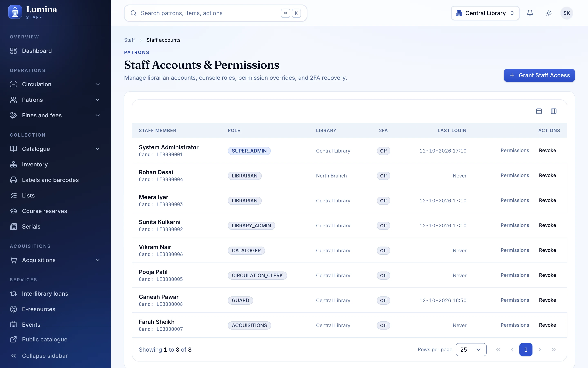
Task: Open Permissions for Pooja Patil
Action: coord(515,275)
